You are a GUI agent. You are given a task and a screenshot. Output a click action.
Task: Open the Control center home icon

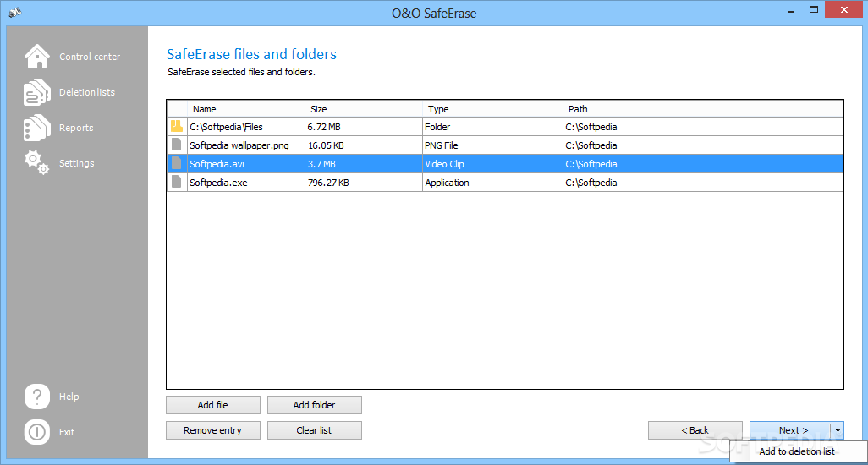[x=37, y=57]
